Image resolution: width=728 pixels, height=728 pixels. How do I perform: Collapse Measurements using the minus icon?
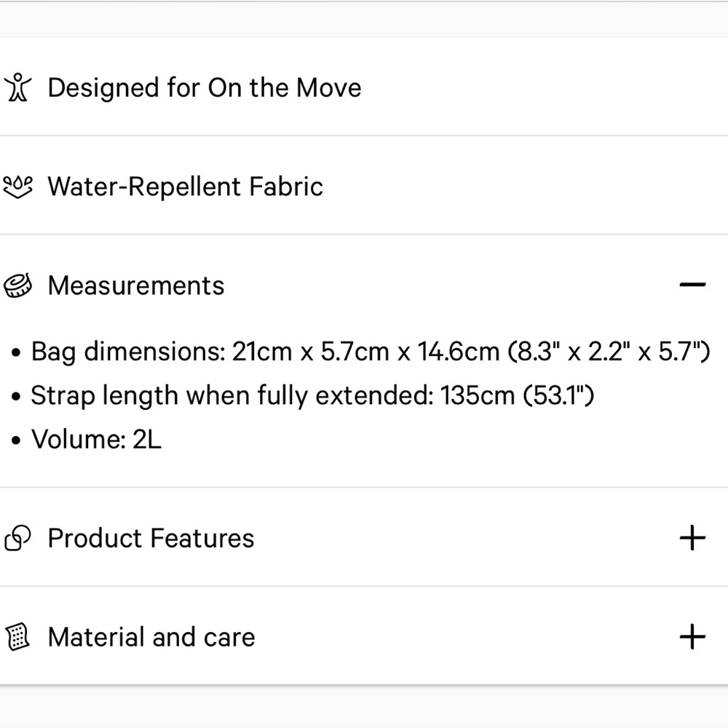(x=692, y=285)
